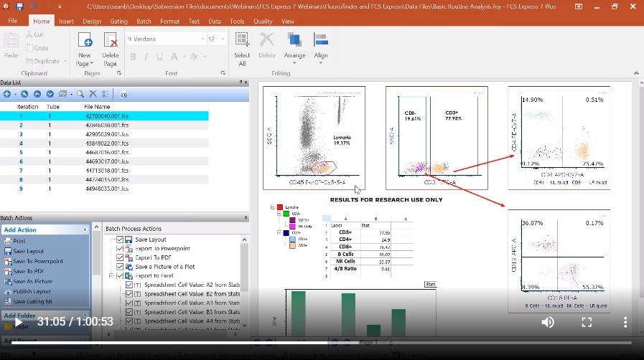Click the add data file plus icon

[7, 95]
